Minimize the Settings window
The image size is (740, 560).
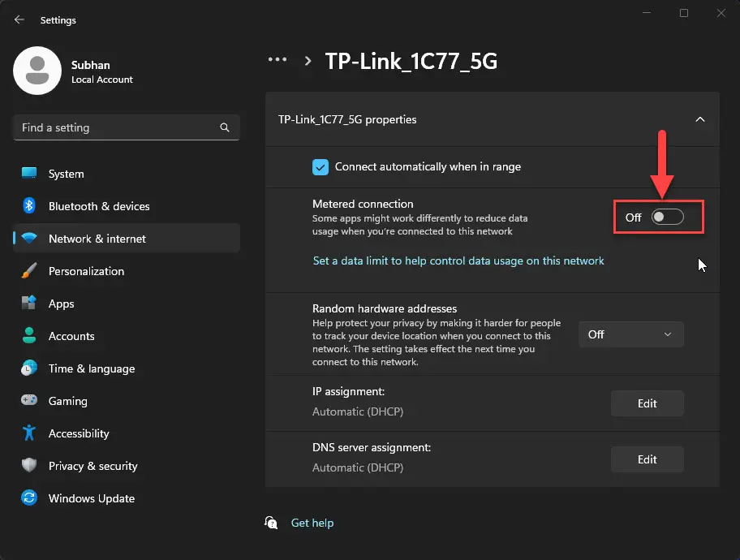click(647, 13)
